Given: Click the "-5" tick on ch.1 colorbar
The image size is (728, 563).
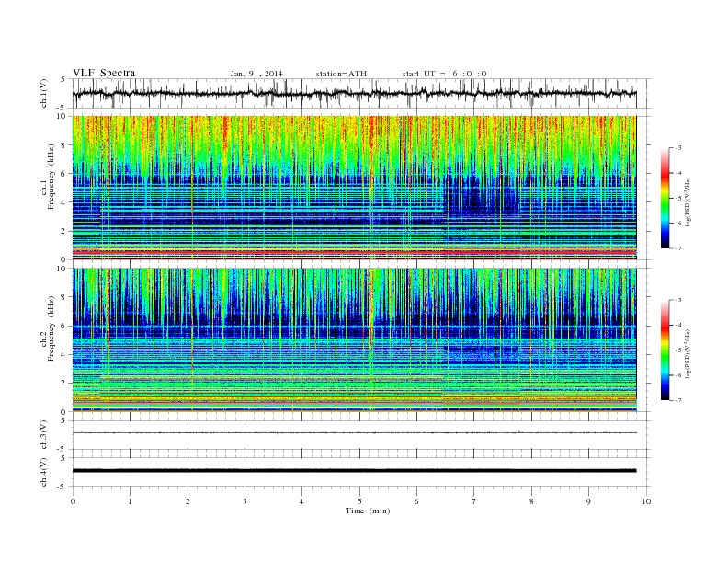Looking at the screenshot, I should (677, 198).
